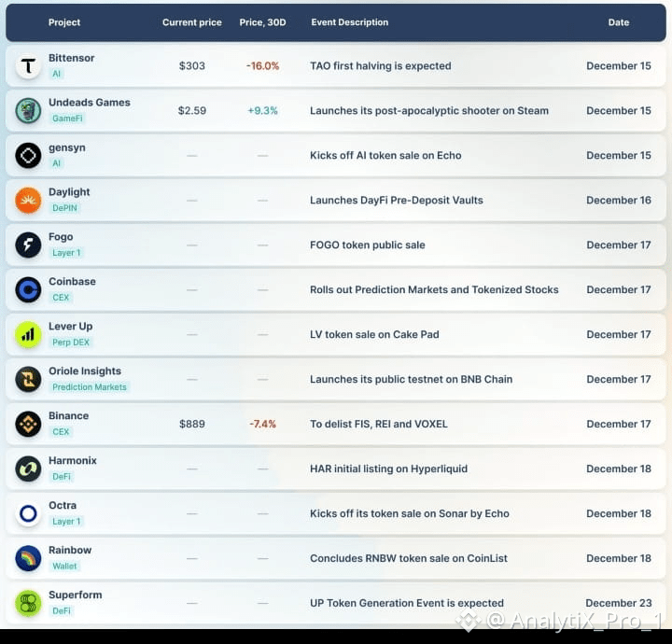Image resolution: width=672 pixels, height=644 pixels.
Task: Click the Octra logo icon
Action: (28, 513)
